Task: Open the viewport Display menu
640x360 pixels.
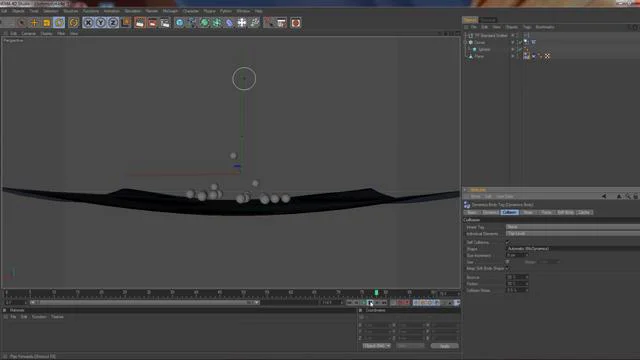Action: click(46, 33)
